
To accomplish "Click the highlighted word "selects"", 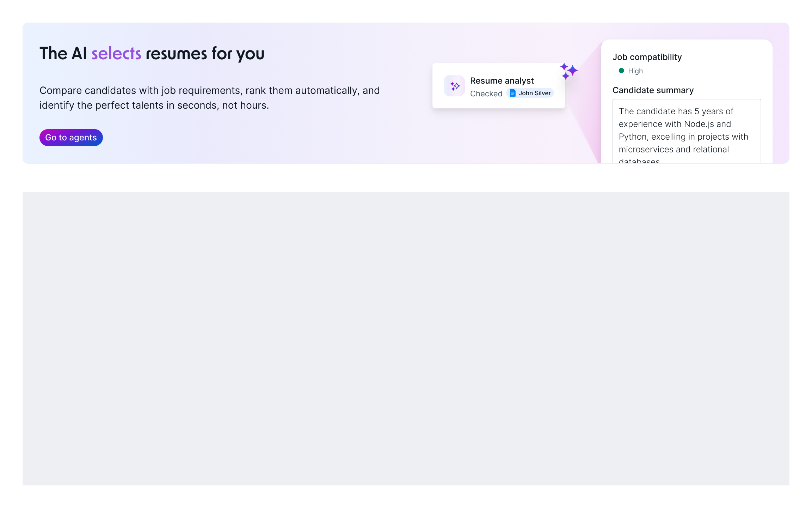I will pyautogui.click(x=116, y=54).
